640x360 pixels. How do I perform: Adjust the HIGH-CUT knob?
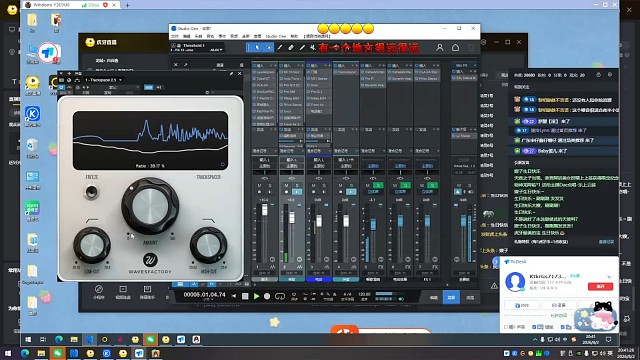[x=209, y=245]
